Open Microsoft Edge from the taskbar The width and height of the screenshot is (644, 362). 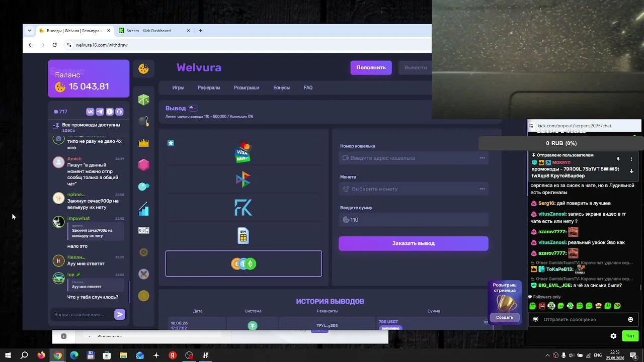(74, 355)
